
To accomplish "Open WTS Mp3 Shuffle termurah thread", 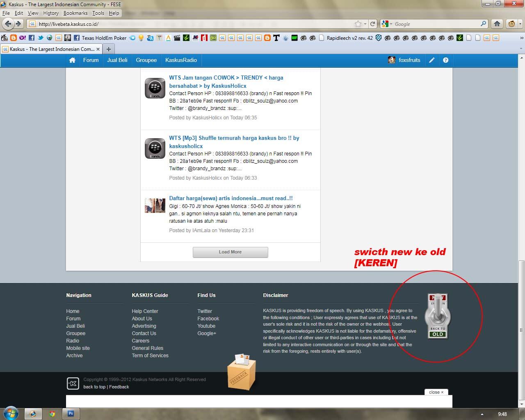I will coord(234,142).
